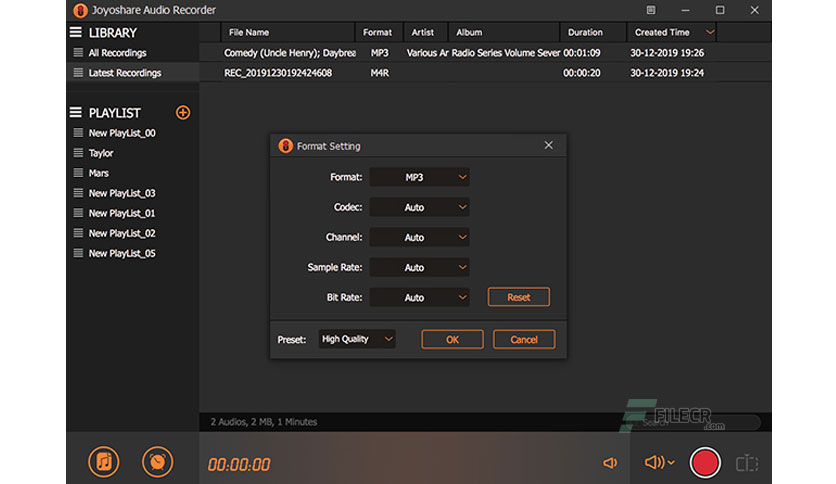Sort by Duration column header

(x=593, y=33)
